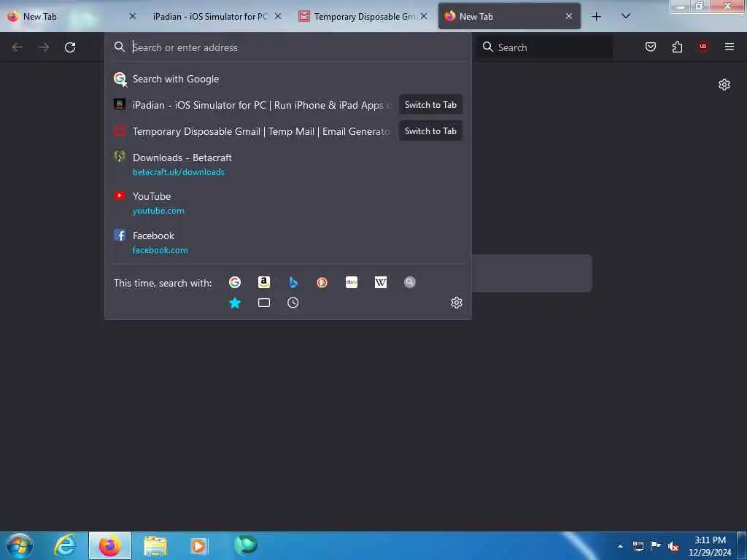Click the 3:11 PM taskbar clock
Image resolution: width=747 pixels, height=560 pixels.
pos(710,546)
